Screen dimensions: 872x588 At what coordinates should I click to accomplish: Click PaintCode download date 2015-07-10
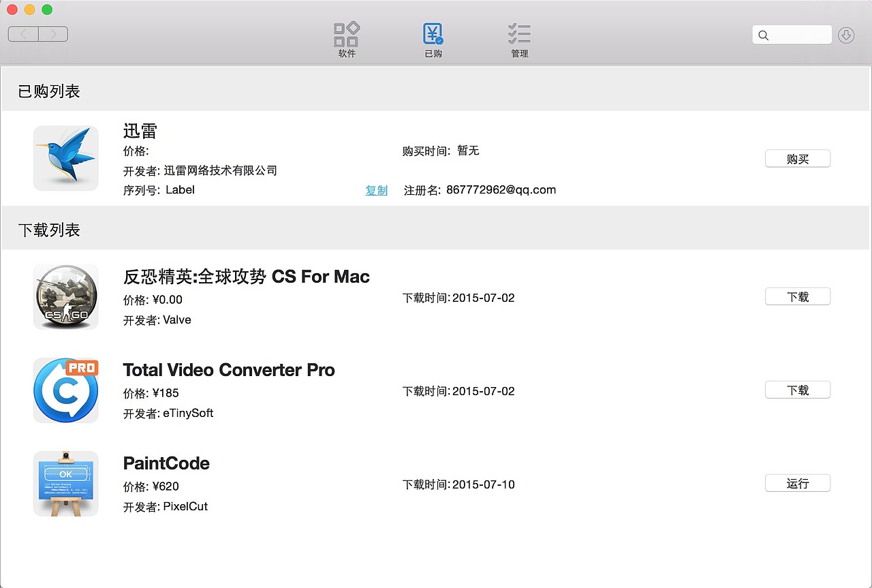[484, 484]
